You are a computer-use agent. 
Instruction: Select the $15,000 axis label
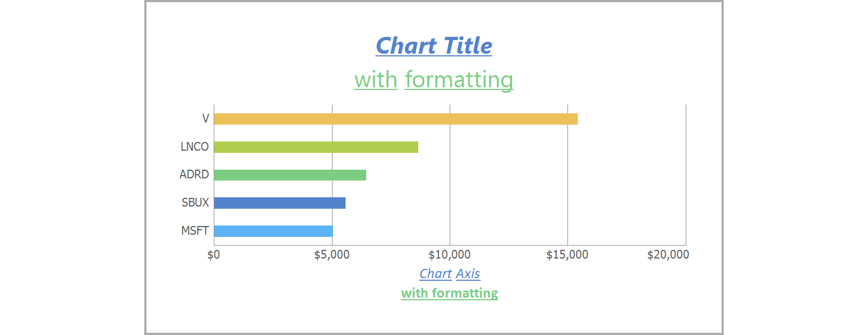(567, 255)
